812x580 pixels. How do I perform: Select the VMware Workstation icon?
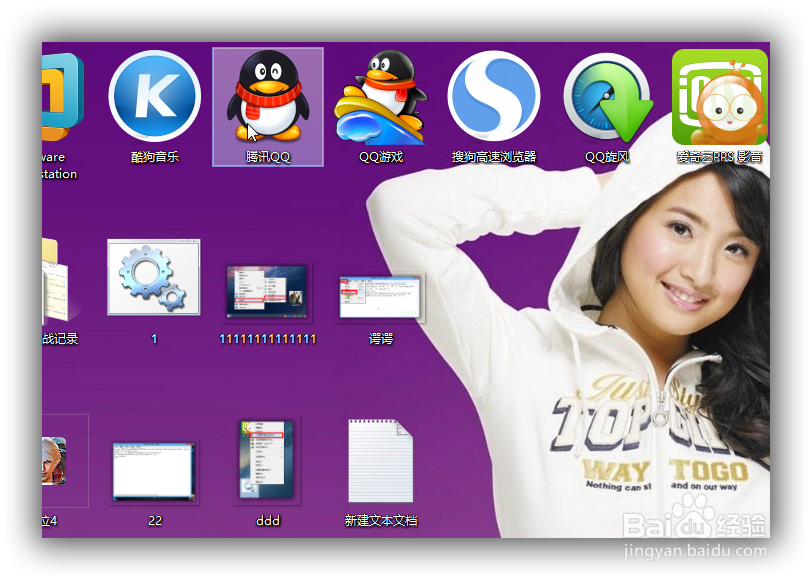pyautogui.click(x=63, y=97)
